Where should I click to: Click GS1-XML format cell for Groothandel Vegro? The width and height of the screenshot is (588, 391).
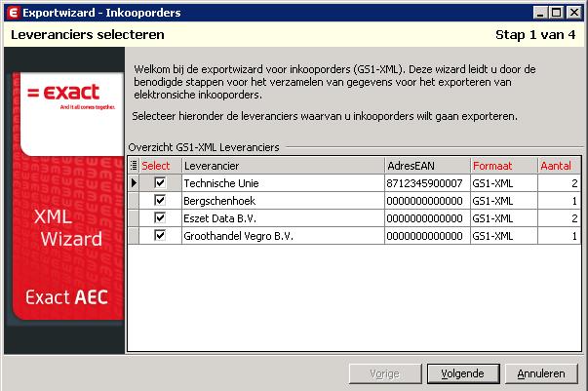pyautogui.click(x=504, y=236)
